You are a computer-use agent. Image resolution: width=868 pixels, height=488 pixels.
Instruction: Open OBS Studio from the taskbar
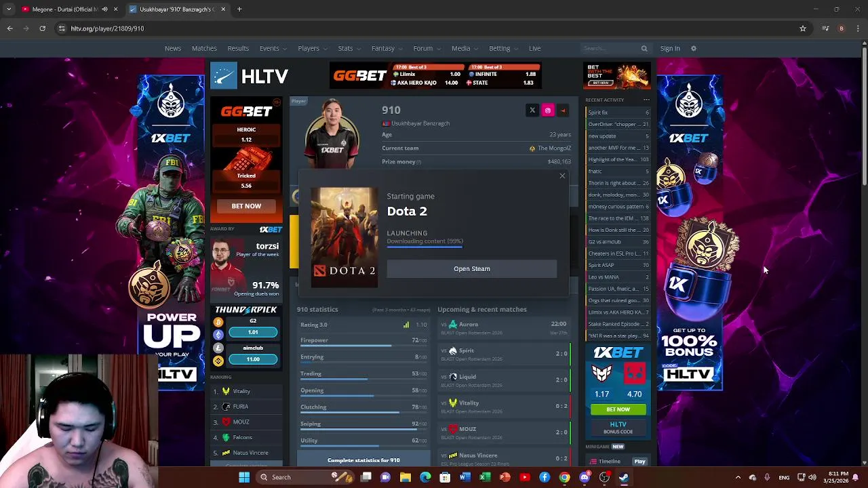pyautogui.click(x=604, y=477)
